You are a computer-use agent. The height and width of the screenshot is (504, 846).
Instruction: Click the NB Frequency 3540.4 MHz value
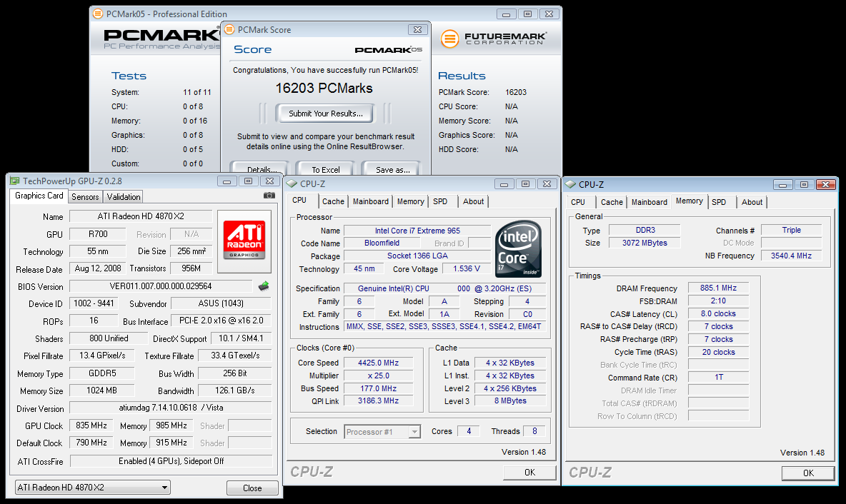pos(791,256)
